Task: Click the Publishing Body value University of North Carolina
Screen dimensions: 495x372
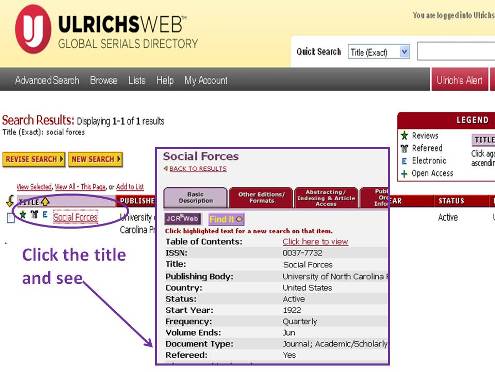Action: tap(335, 276)
